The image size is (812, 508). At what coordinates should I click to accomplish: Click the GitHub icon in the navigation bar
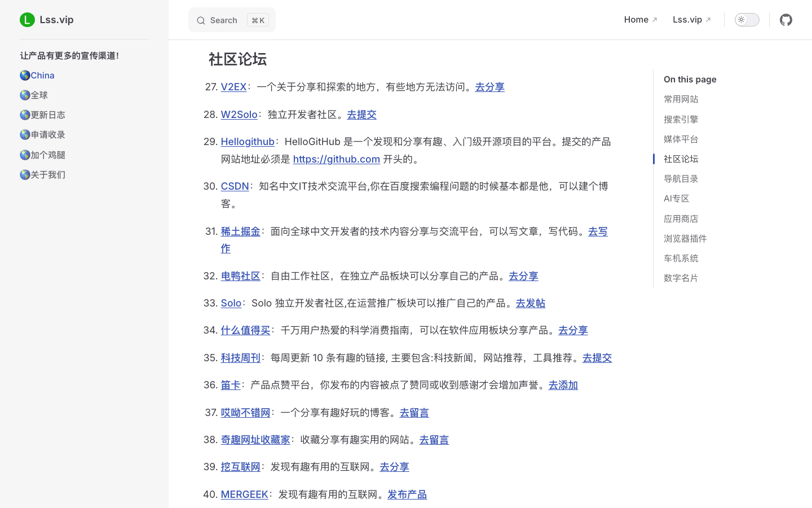coord(786,20)
